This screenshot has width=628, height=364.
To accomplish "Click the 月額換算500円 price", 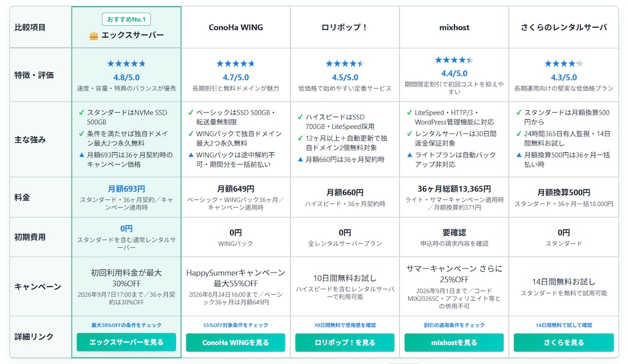I will click(x=564, y=192).
